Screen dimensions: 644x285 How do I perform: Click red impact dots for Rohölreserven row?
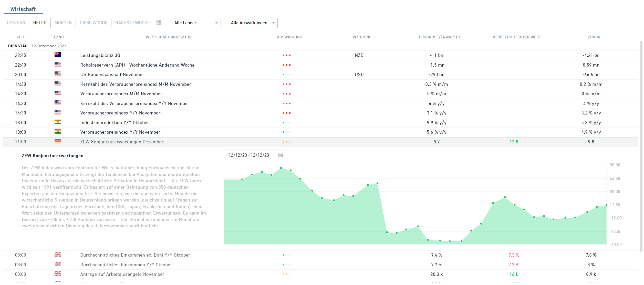tap(286, 65)
